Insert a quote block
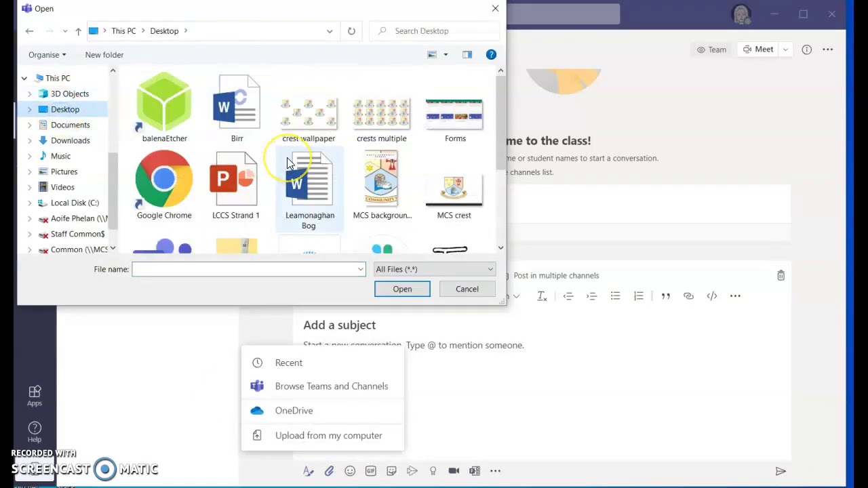This screenshot has height=488, width=868. [665, 296]
